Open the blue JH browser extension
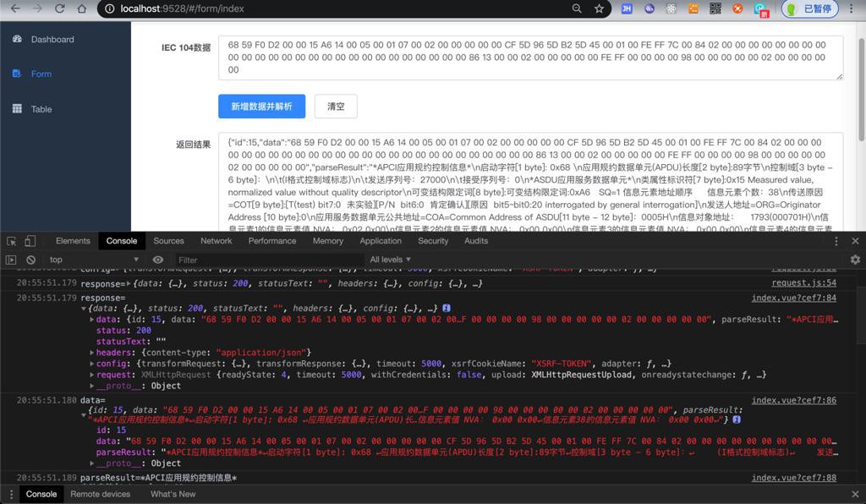The image size is (866, 504). point(627,8)
